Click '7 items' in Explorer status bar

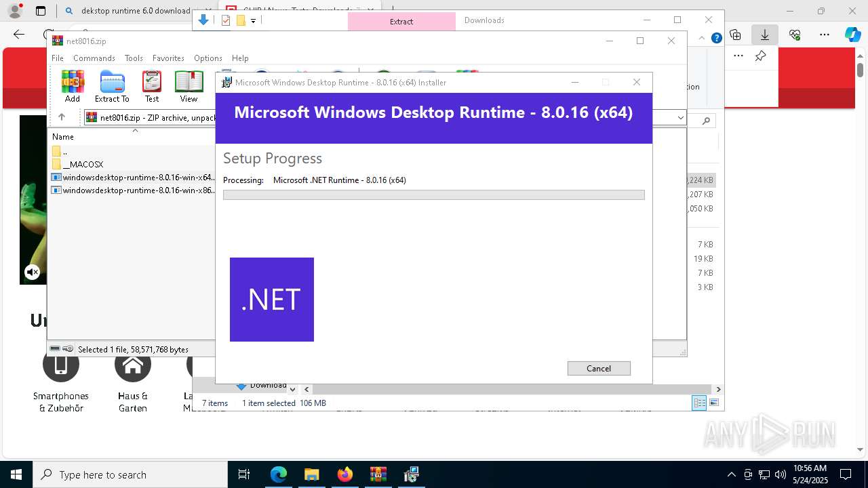coord(216,403)
